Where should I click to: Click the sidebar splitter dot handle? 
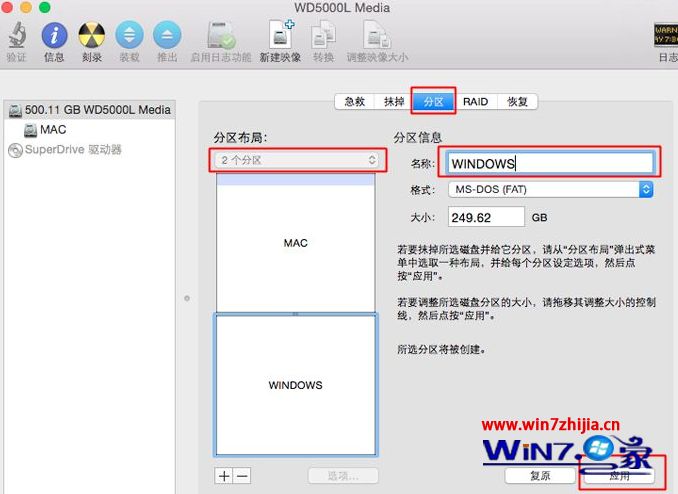tap(187, 298)
